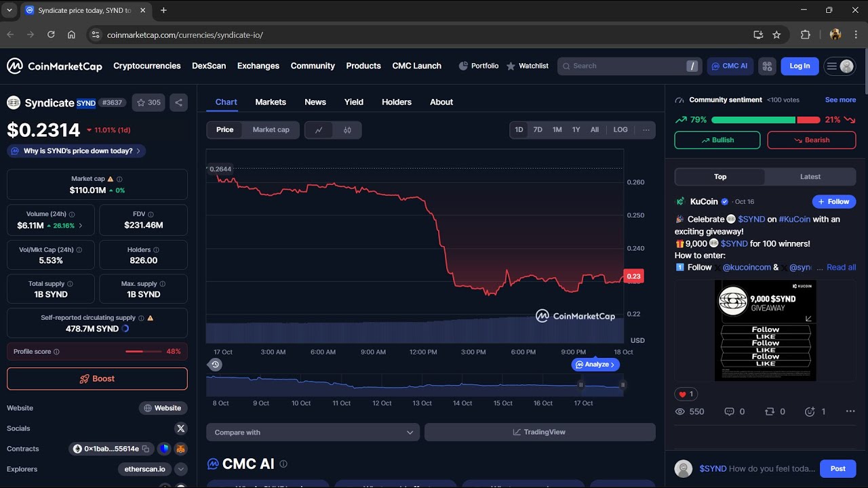The image size is (868, 488).
Task: Set chart range to 1D
Action: point(519,129)
